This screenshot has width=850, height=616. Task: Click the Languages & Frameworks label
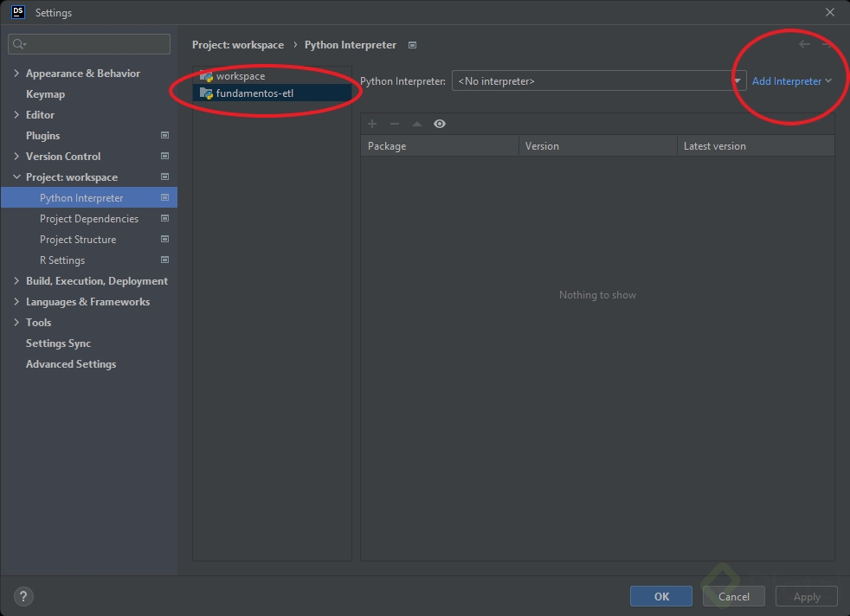coord(87,301)
